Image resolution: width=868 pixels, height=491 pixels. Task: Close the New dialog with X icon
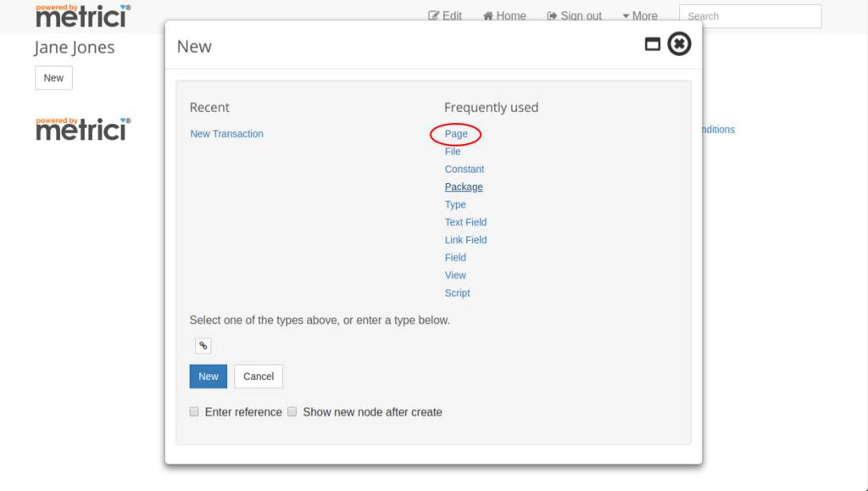[x=679, y=44]
